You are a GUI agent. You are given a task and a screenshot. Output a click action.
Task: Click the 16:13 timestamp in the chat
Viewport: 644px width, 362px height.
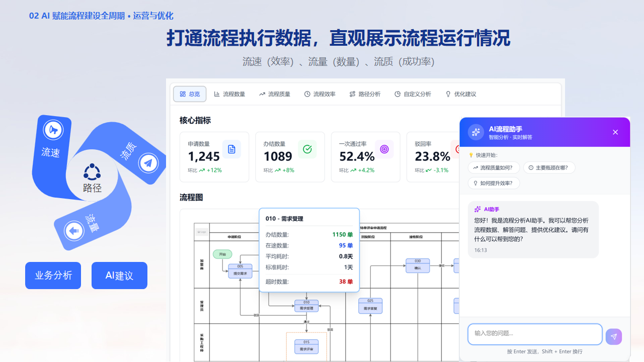(480, 250)
